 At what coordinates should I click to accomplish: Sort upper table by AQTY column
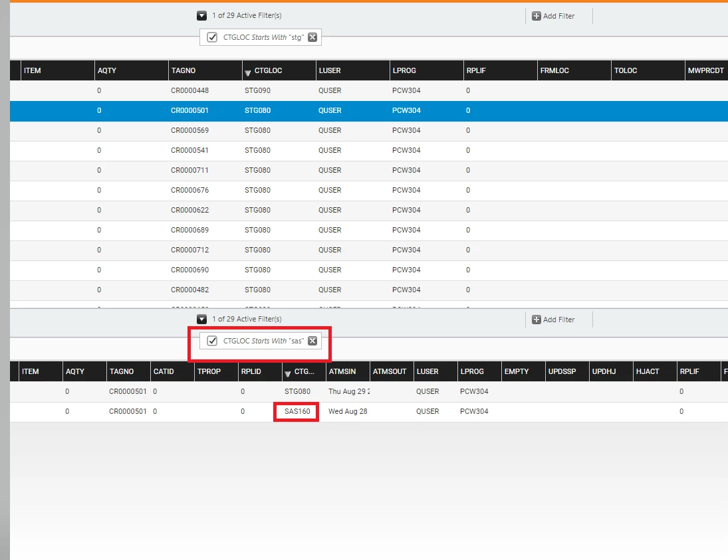click(132, 70)
